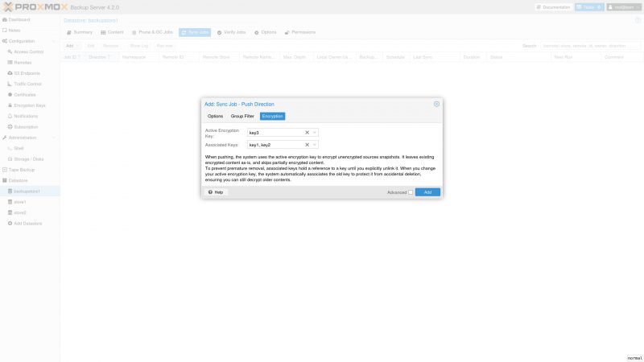Viewport: 644px width, 362px height.
Task: Open the Permissions tab
Action: pyautogui.click(x=300, y=32)
